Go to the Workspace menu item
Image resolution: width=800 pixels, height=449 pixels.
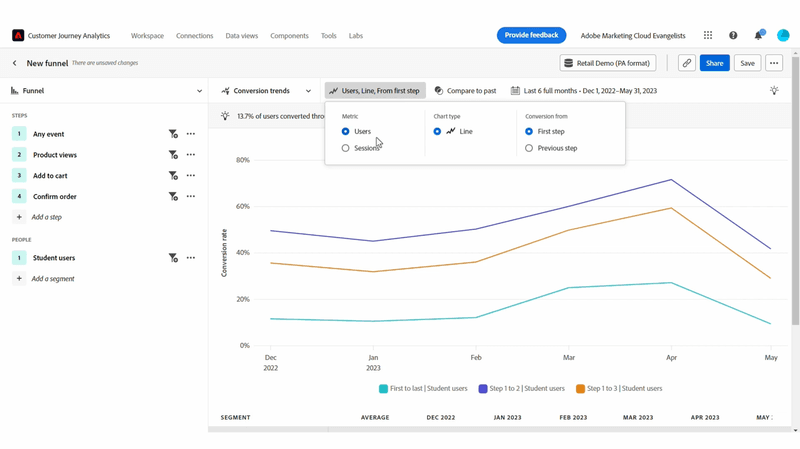(x=147, y=36)
